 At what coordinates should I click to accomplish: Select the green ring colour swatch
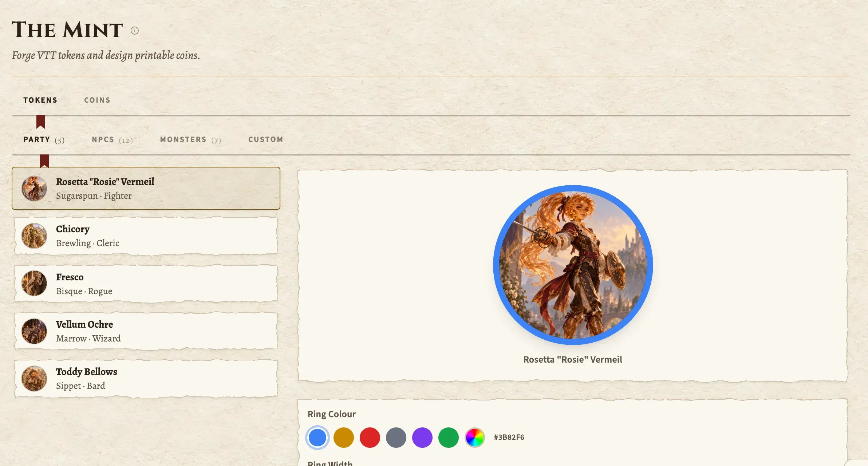click(449, 438)
